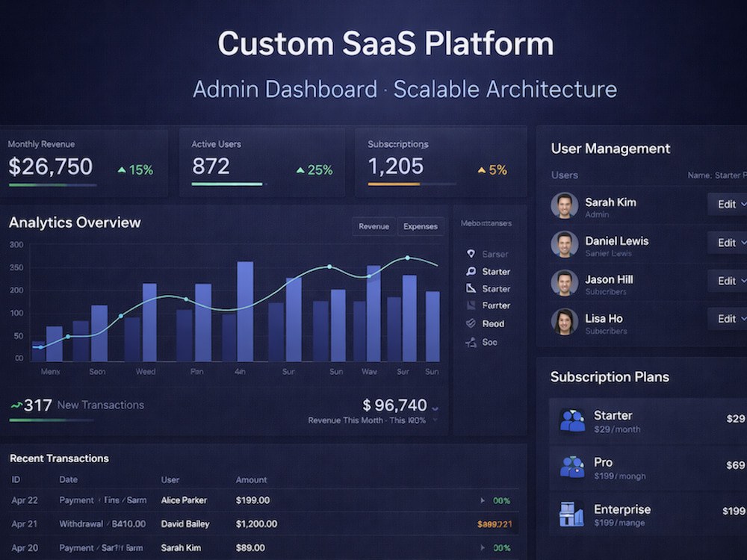Click the green trend icon beside 317
The image size is (747, 560).
16,405
